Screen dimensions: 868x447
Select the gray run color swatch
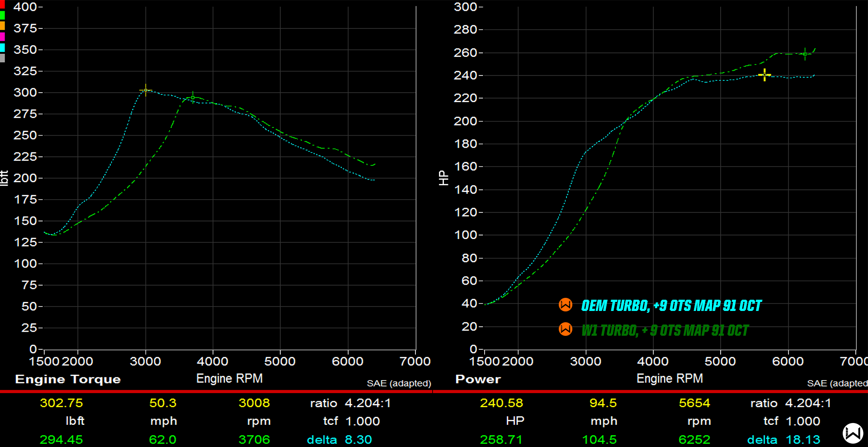click(2, 58)
